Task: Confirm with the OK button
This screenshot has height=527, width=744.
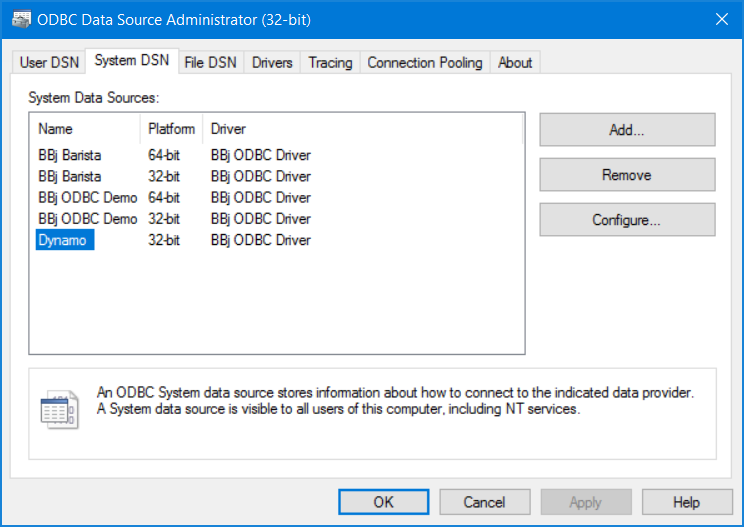Action: 383,502
